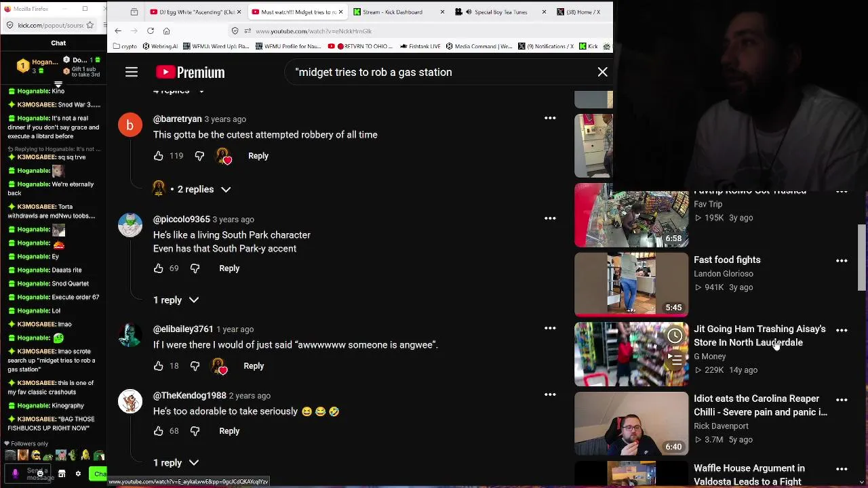Open @piccolo9365 channel link
The image size is (868, 488).
182,219
